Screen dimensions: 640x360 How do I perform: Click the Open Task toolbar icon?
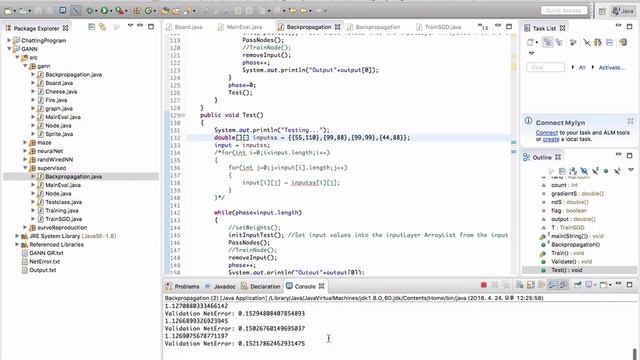[176, 11]
